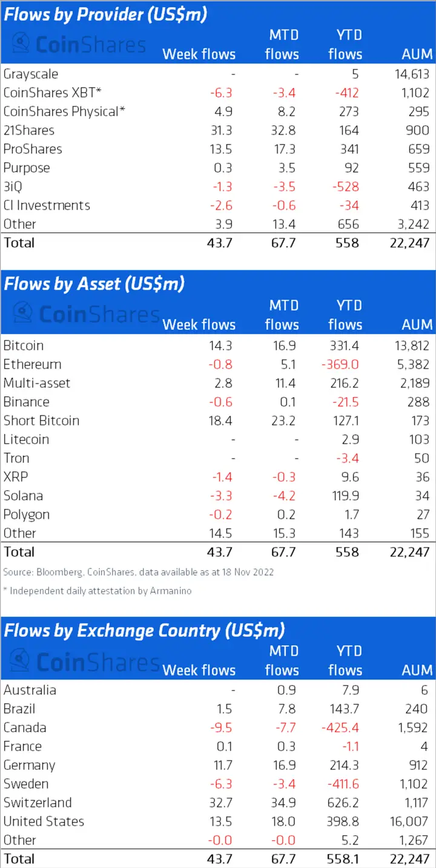436x868 pixels.
Task: Click the ProShares provider name
Action: pyautogui.click(x=33, y=149)
